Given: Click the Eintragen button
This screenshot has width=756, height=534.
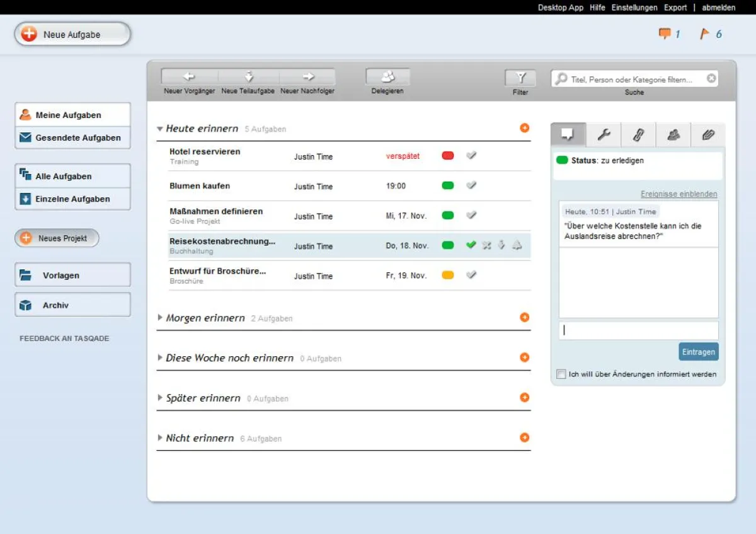Looking at the screenshot, I should tap(698, 351).
